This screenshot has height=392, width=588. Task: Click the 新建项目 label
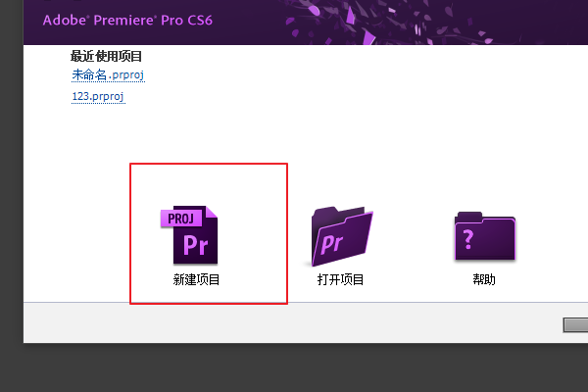point(196,279)
